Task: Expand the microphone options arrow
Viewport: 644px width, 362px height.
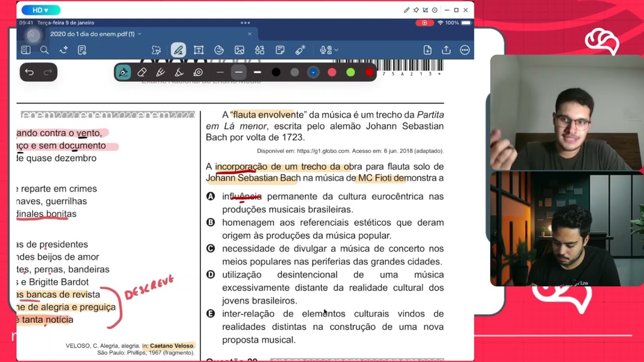Action: pos(336,50)
